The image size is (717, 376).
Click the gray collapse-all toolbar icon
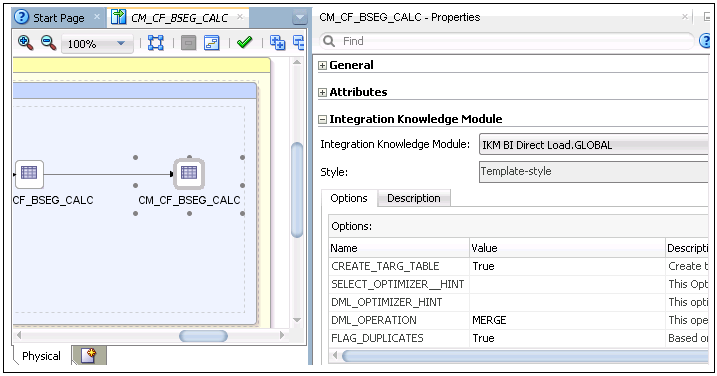coord(188,43)
